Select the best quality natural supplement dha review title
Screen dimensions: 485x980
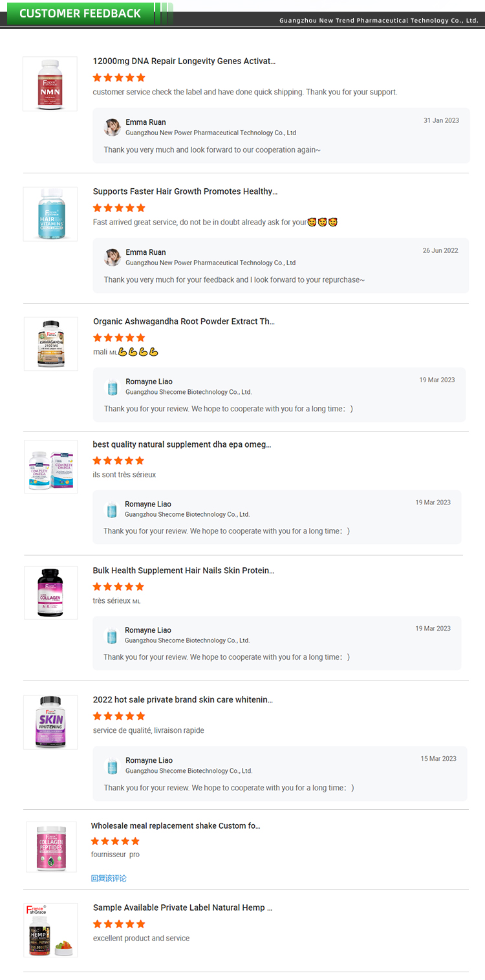(x=182, y=444)
